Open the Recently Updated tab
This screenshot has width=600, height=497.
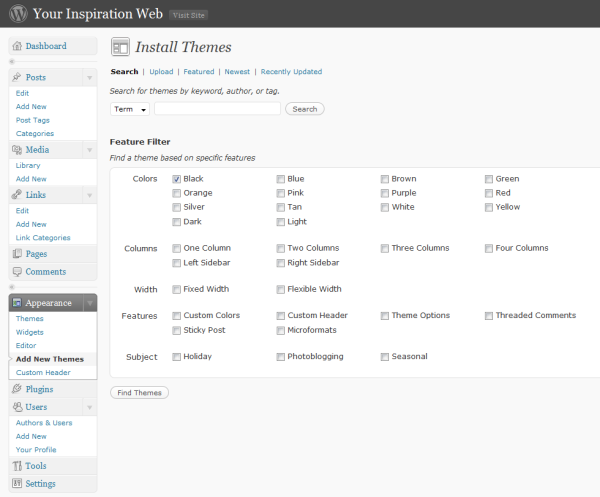click(x=291, y=72)
